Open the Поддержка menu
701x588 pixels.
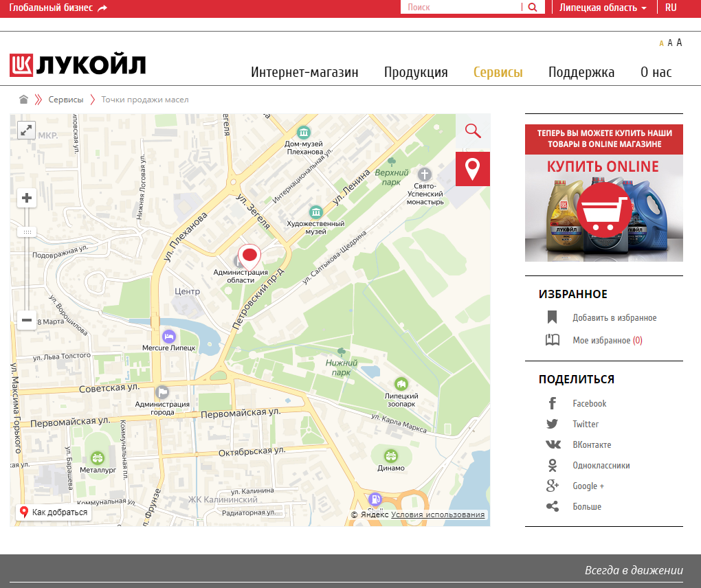[x=581, y=72]
